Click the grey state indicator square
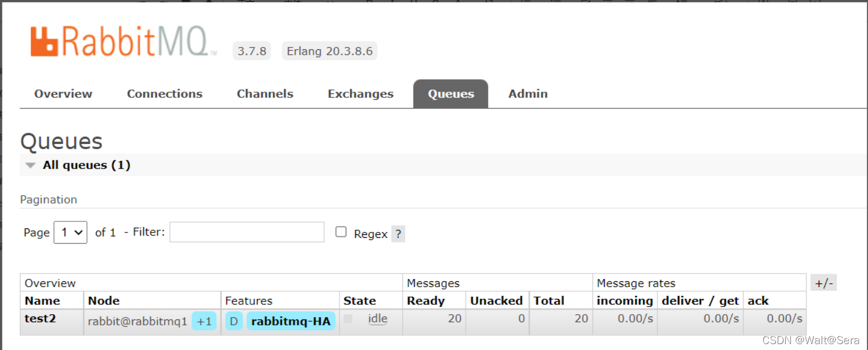This screenshot has width=868, height=350. pyautogui.click(x=348, y=319)
